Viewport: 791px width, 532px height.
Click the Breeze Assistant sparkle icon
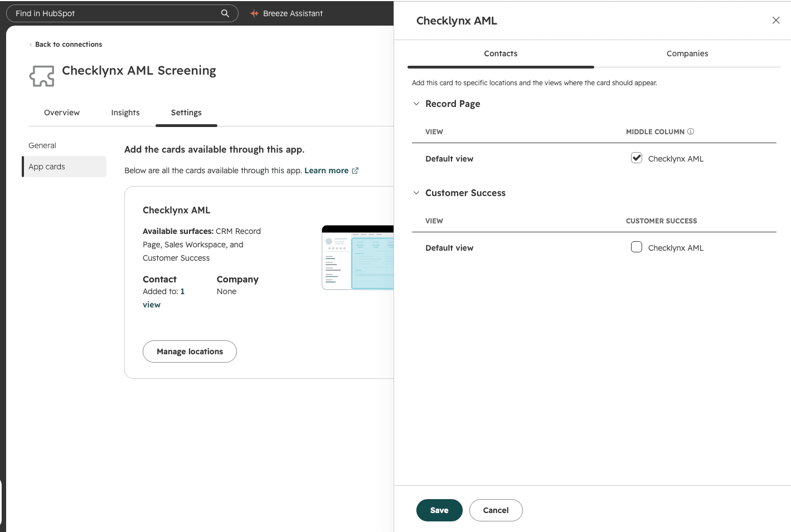254,13
